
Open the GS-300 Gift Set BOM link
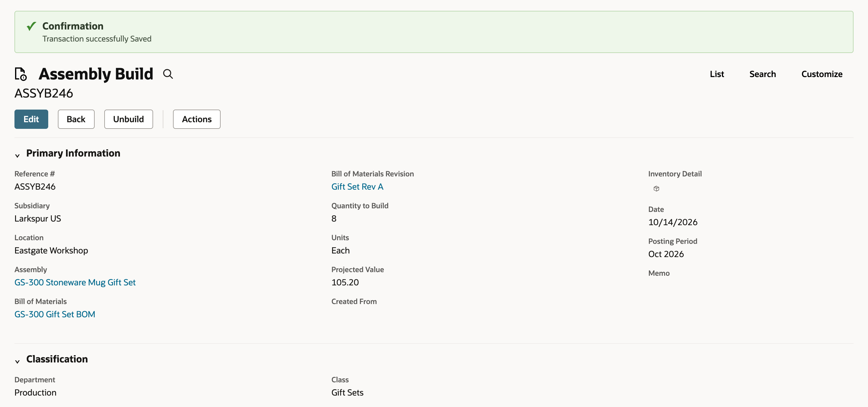[x=55, y=314]
